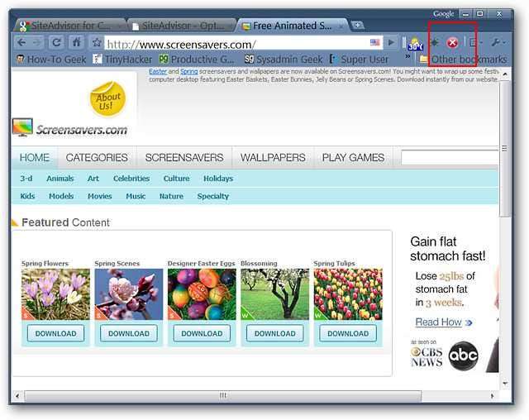This screenshot has height=420, width=529.
Task: Click the horizontal scrollbar thumb
Action: tap(222, 396)
